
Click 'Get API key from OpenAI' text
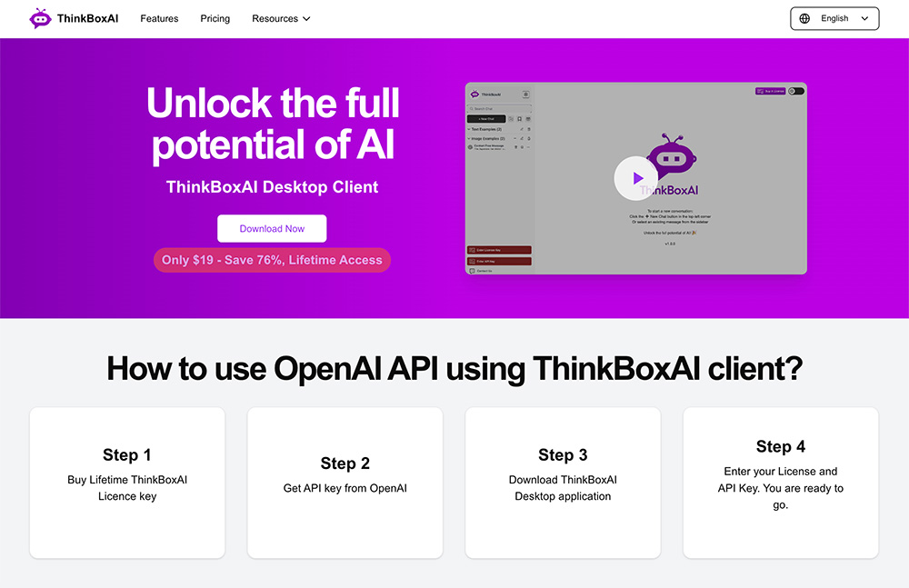pyautogui.click(x=345, y=488)
